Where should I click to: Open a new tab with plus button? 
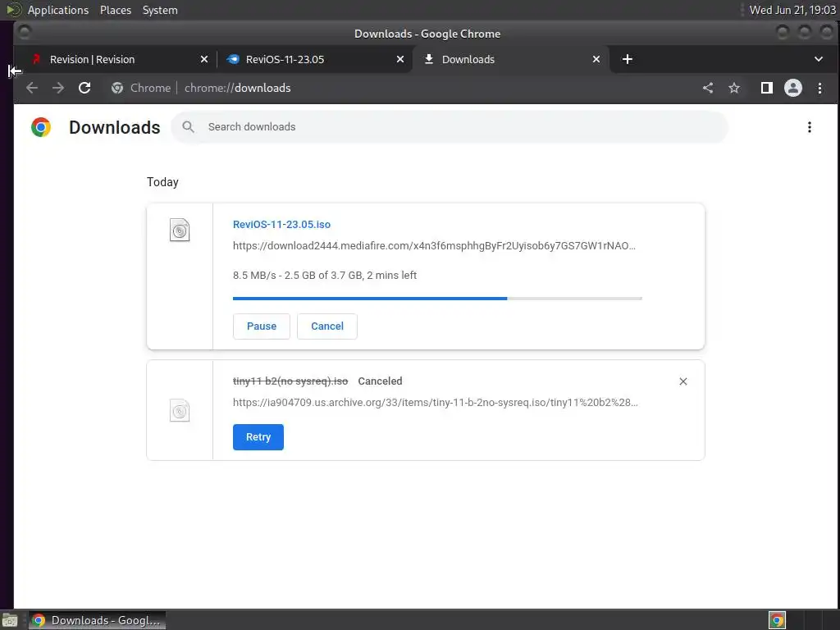[x=628, y=59]
